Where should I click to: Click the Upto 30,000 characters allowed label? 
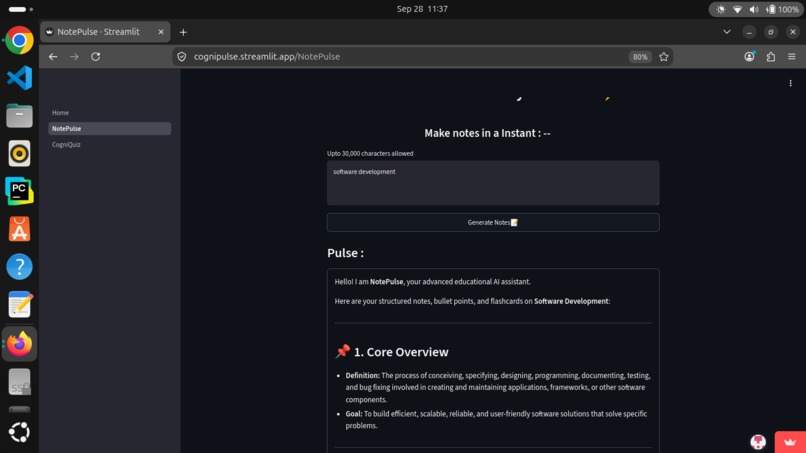click(x=370, y=153)
